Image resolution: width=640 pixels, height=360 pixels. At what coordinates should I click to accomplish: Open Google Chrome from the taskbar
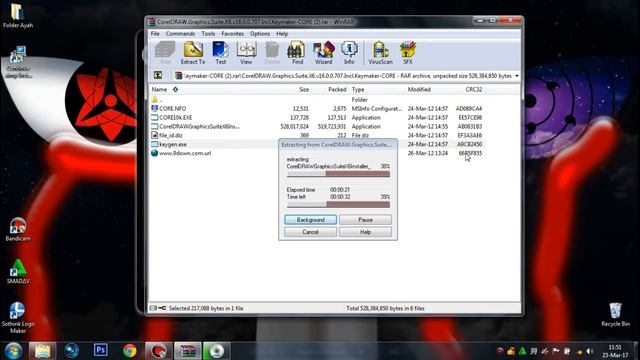click(x=130, y=351)
